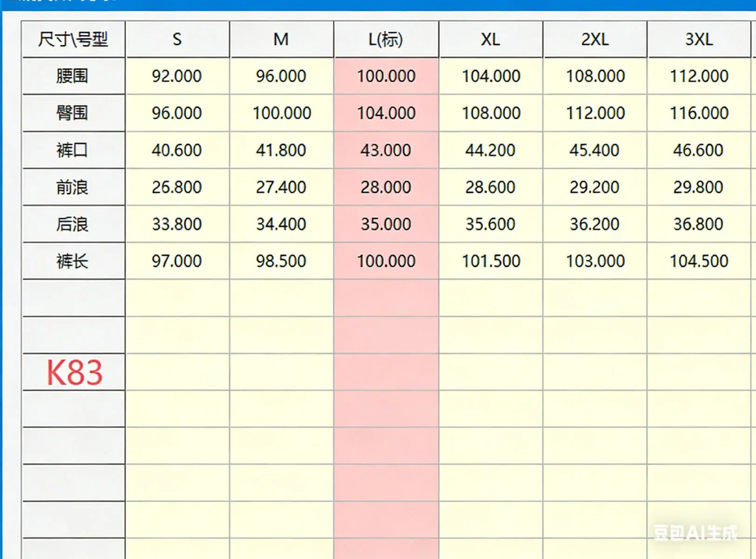Select 腰围 value 92.000 for size S

click(x=177, y=76)
